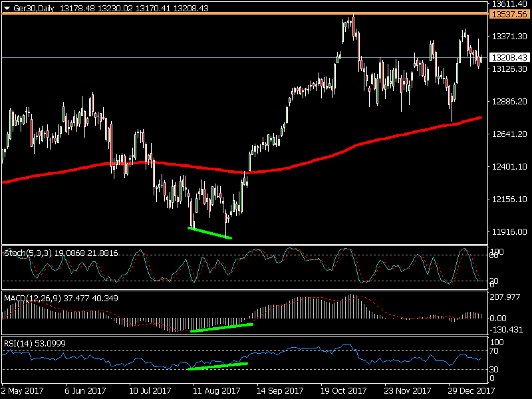Select the orange 13537.56 price label

coord(508,13)
